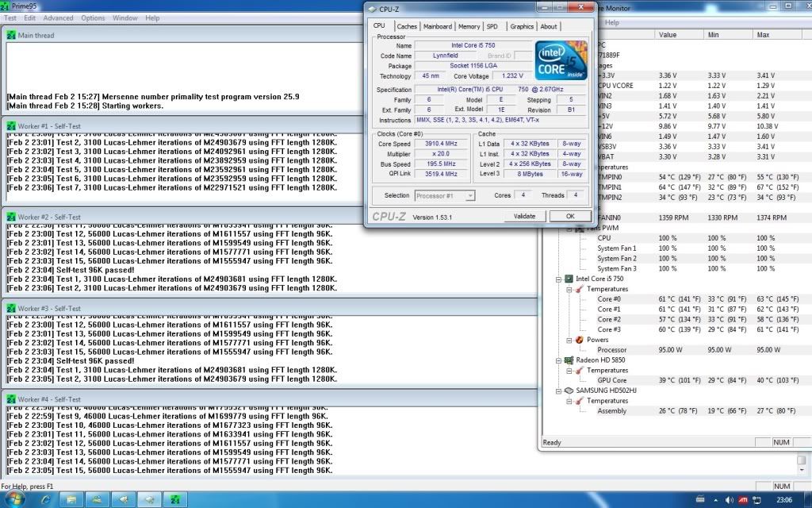Click the taskbar clock showing 23:06
This screenshot has width=812, height=508.
784,500
